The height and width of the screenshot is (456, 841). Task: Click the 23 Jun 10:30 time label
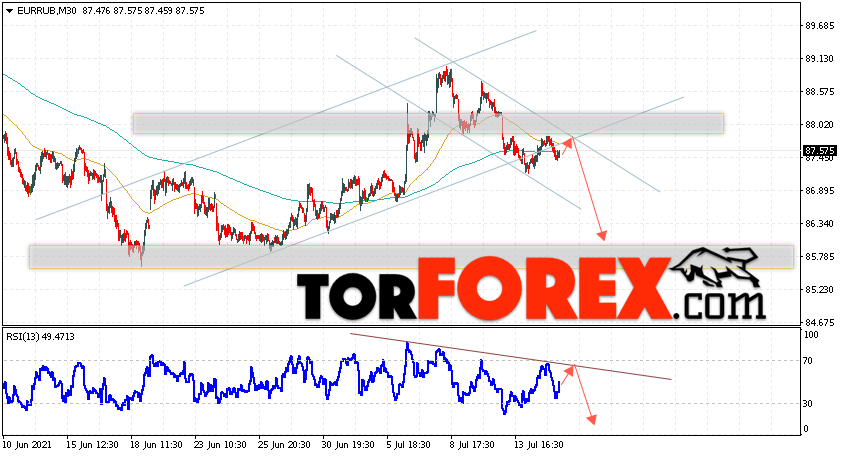(x=220, y=445)
